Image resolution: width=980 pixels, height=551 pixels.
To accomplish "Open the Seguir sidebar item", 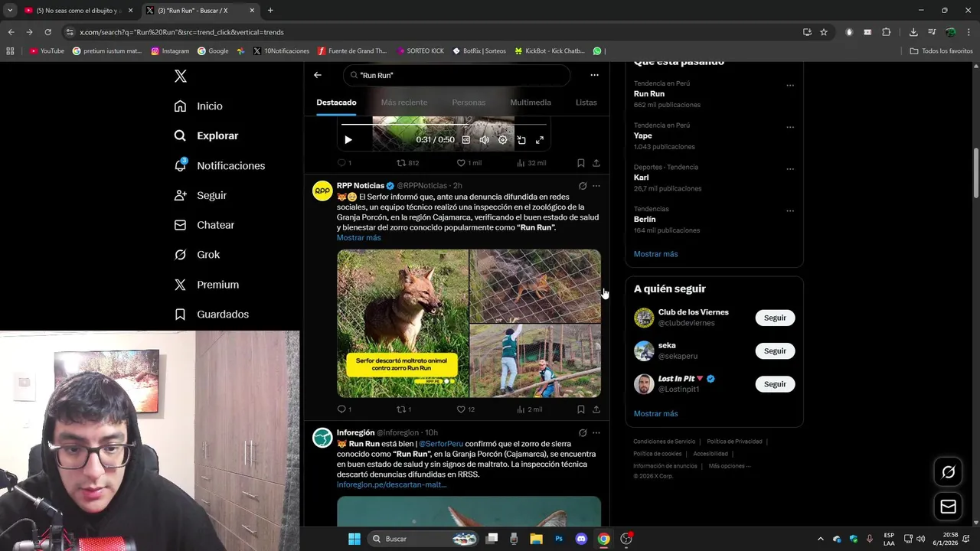I will 200,195.
